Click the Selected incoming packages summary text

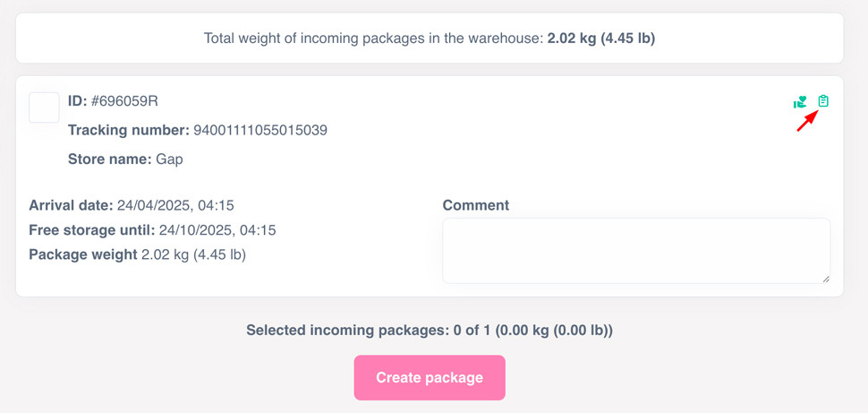click(430, 331)
